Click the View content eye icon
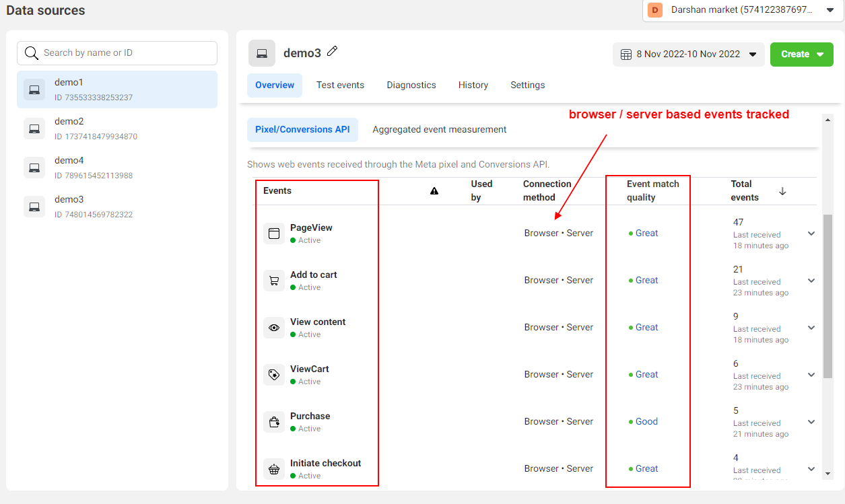This screenshot has height=504, width=845. (274, 328)
